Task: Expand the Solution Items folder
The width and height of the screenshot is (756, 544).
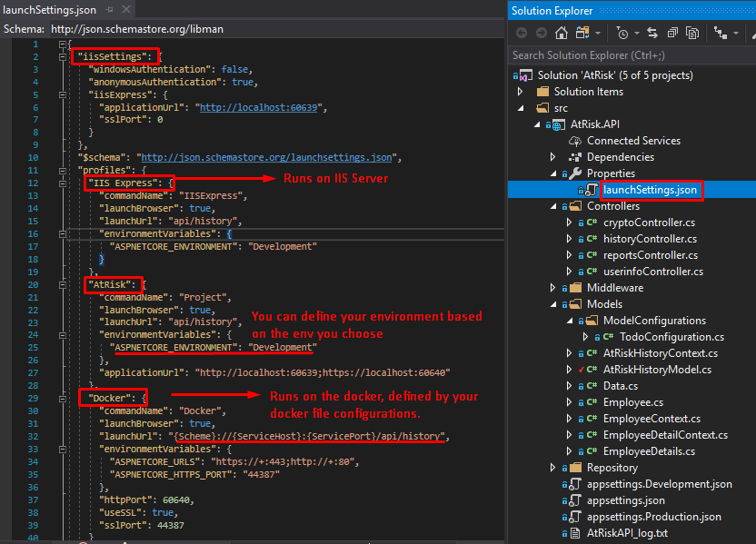Action: coord(521,92)
